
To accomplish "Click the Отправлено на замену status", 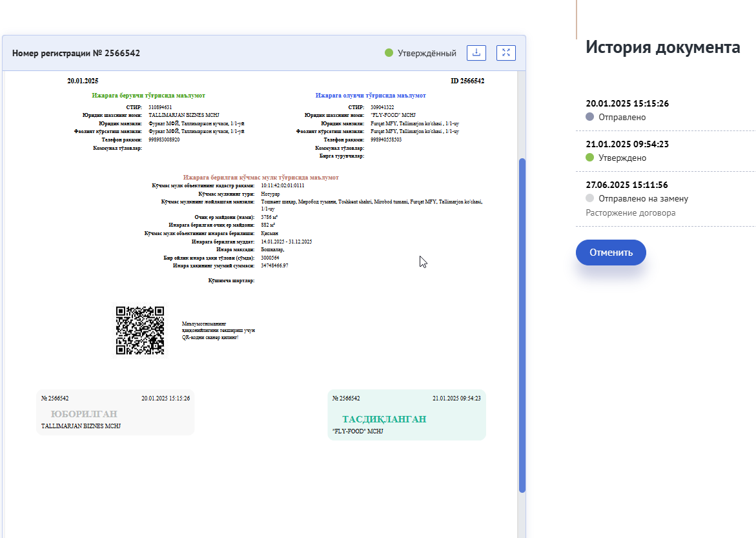I will tap(643, 198).
